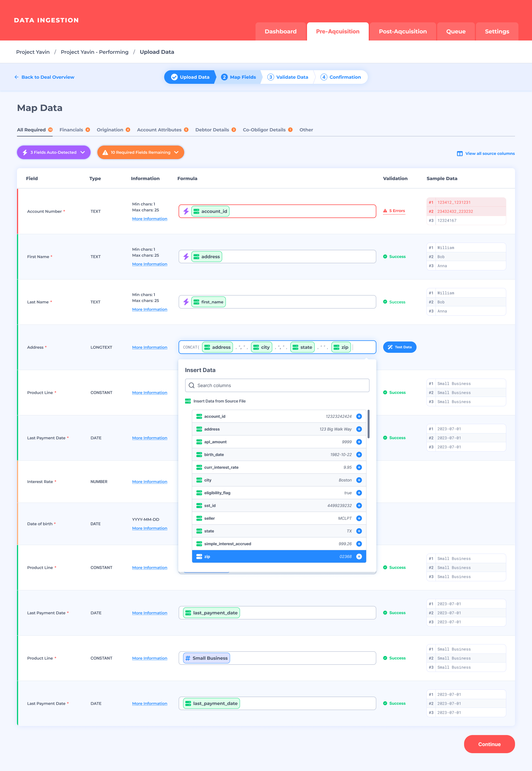
Task: Click the hash icon on the Small Business constant token
Action: 188,658
